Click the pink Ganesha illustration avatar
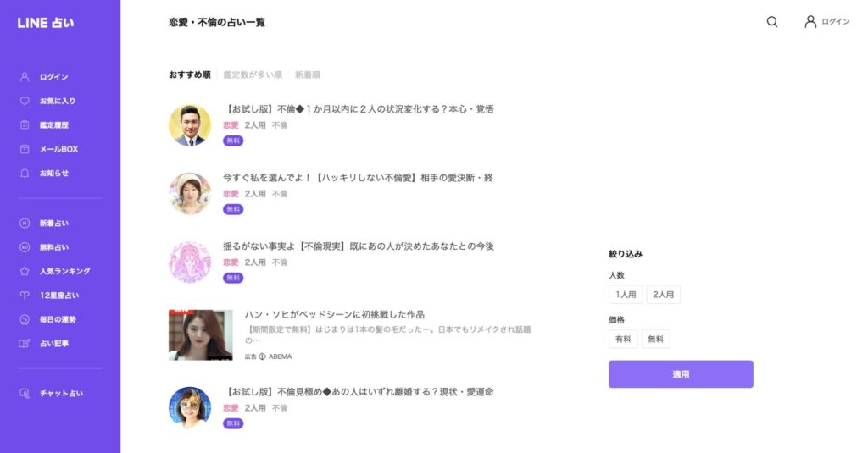The image size is (868, 453). coord(190,262)
